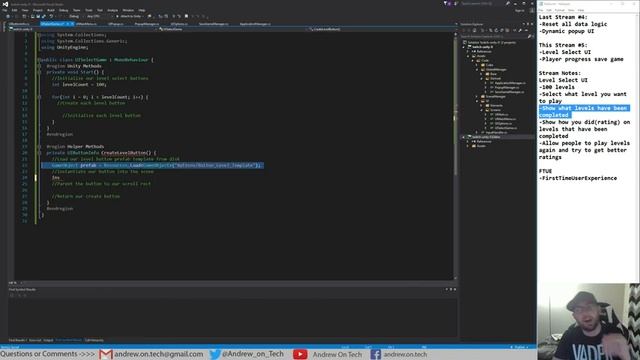Click the Attach to Unity button
This screenshot has width=640, height=360.
pos(129,16)
